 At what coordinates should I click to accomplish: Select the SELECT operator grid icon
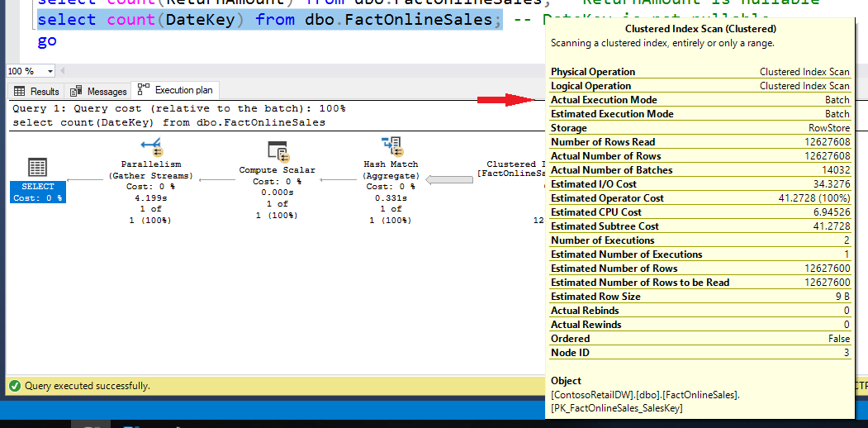coord(37,168)
